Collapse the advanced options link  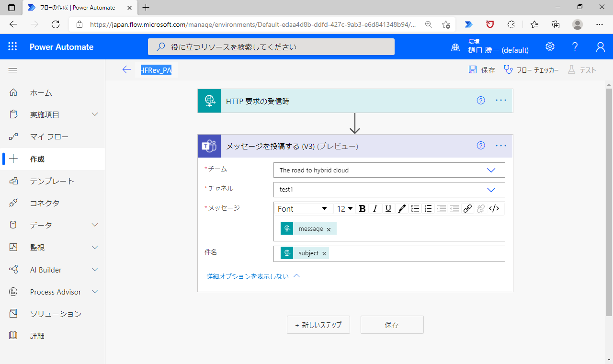pos(253,276)
